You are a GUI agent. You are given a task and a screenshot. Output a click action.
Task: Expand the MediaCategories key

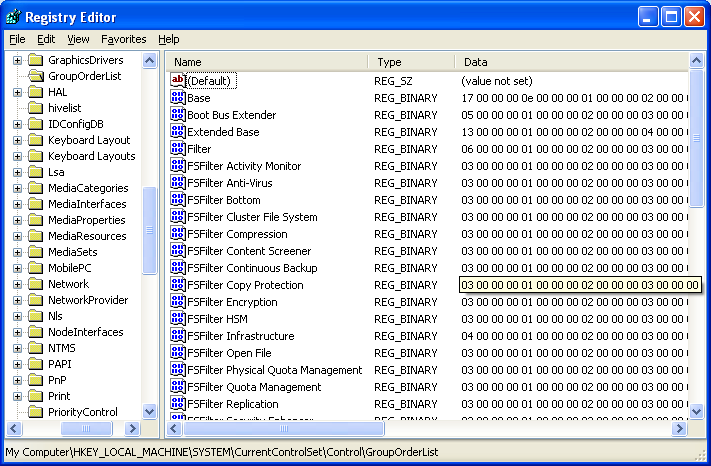click(17, 188)
